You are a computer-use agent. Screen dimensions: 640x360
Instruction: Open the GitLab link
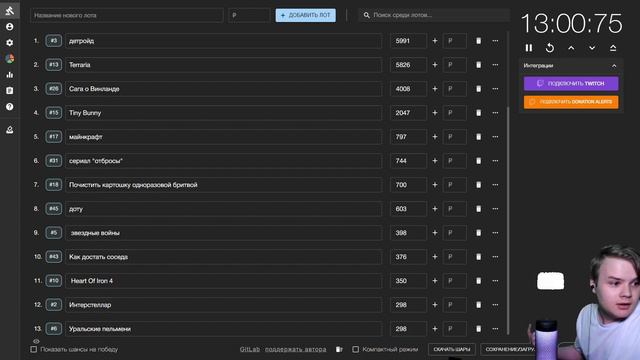pyautogui.click(x=250, y=349)
